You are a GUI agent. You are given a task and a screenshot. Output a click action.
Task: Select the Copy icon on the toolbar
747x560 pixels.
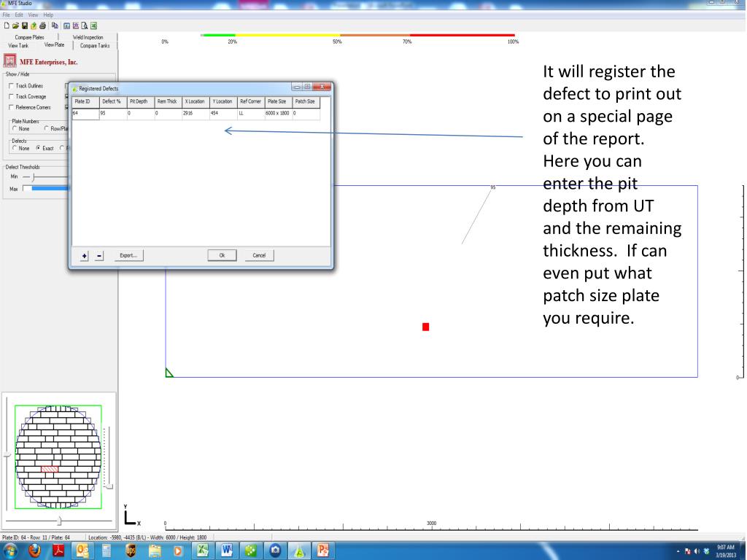55,25
